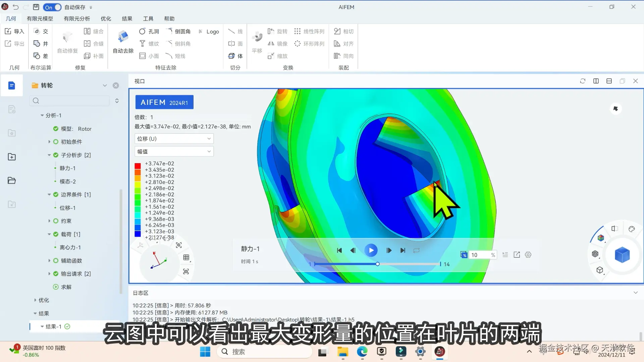
Task: Open the 结果 ribbon tab
Action: click(x=127, y=19)
